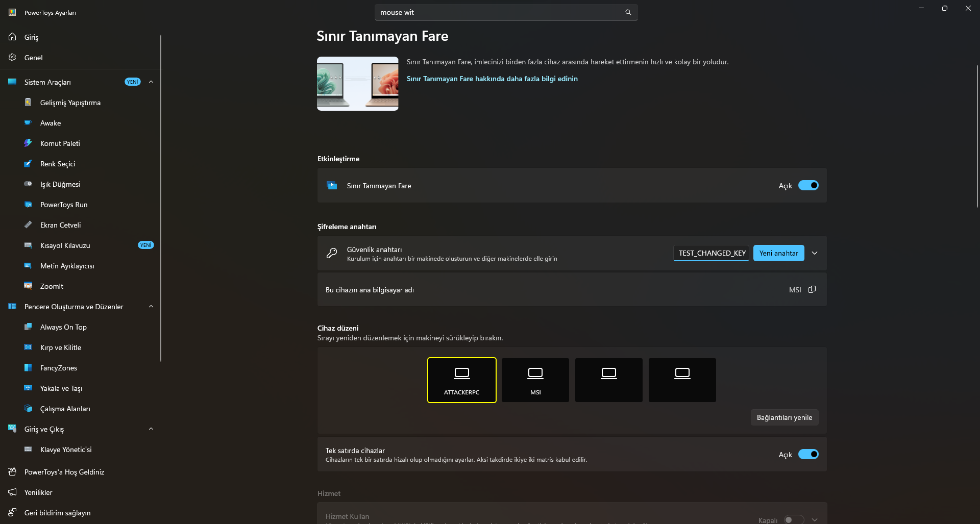The width and height of the screenshot is (980, 524).
Task: Go to Yenilikler page
Action: coord(81,492)
